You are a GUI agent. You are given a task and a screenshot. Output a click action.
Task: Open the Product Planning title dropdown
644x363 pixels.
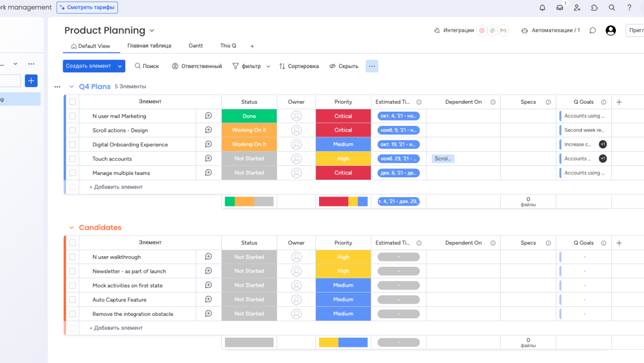click(x=152, y=30)
